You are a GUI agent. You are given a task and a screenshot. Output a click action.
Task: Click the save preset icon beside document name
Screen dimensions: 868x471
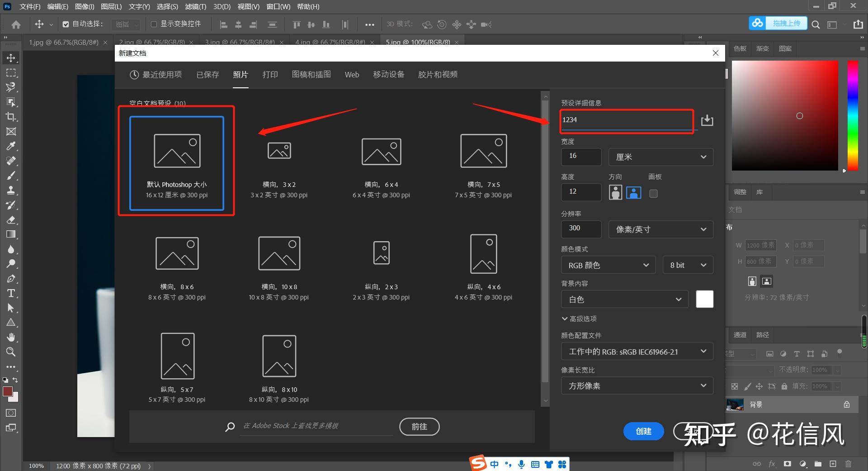coord(707,120)
